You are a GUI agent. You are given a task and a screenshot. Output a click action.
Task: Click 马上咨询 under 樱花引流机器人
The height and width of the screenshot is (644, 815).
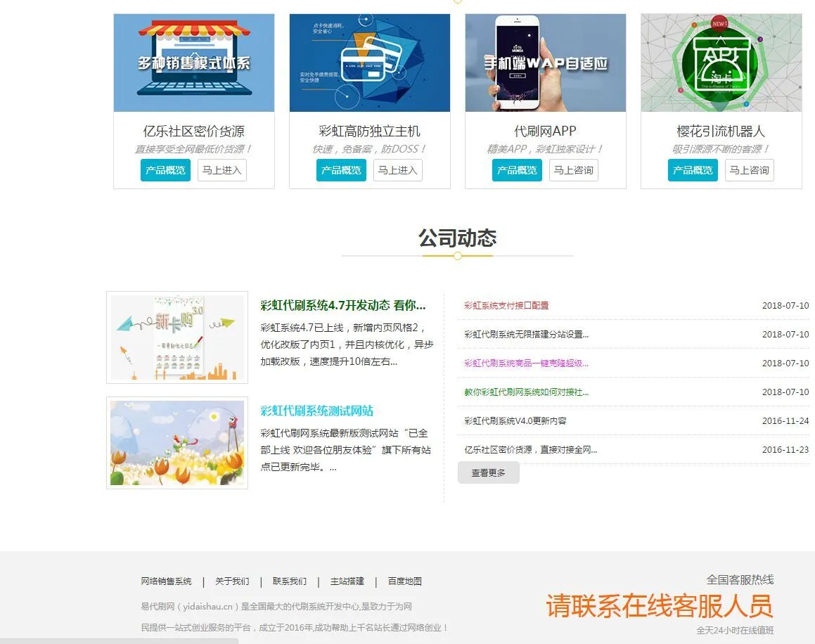click(750, 170)
